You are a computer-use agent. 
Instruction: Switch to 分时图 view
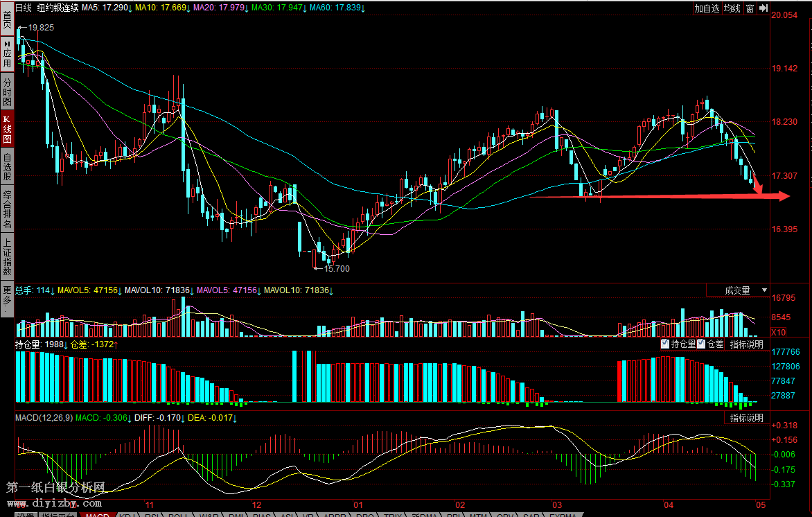pos(7,90)
